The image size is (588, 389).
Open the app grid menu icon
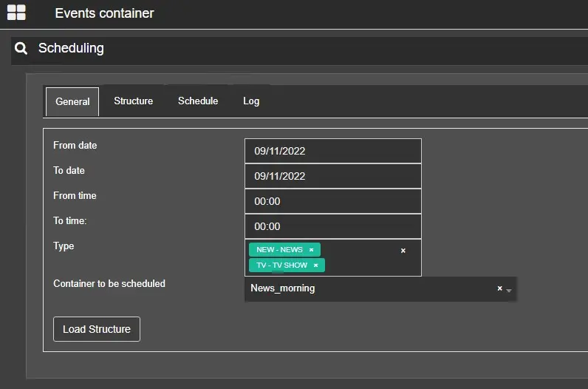coord(16,13)
